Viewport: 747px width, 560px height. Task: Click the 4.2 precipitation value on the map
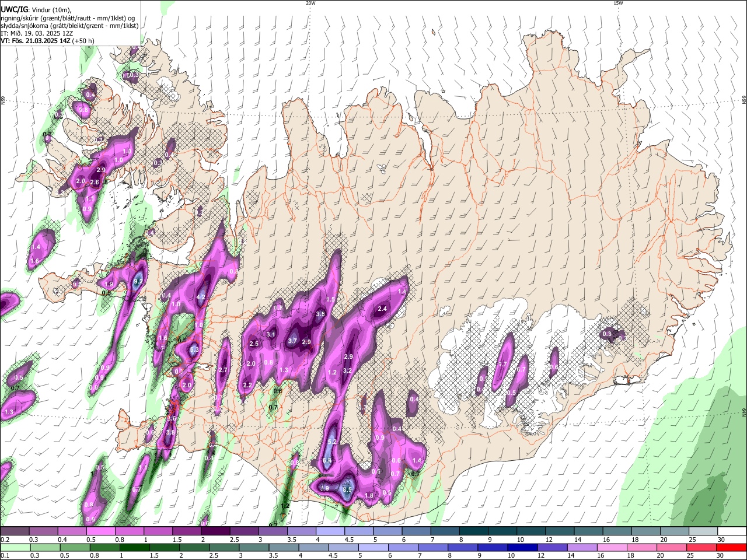201,297
